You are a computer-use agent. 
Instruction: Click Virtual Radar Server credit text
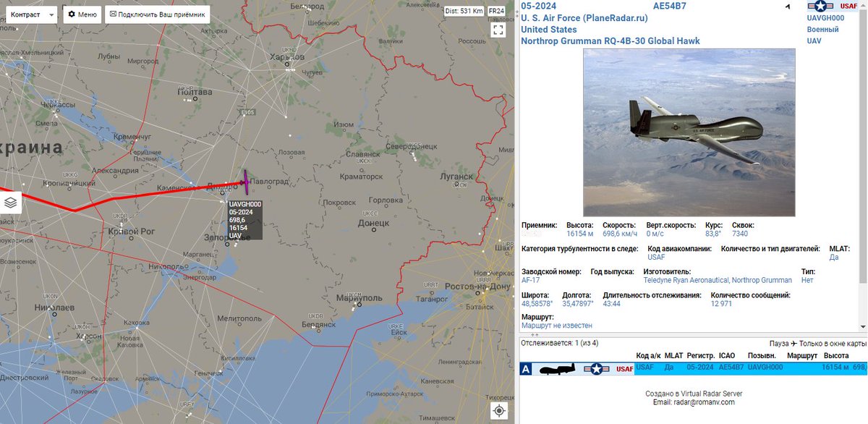click(x=694, y=394)
